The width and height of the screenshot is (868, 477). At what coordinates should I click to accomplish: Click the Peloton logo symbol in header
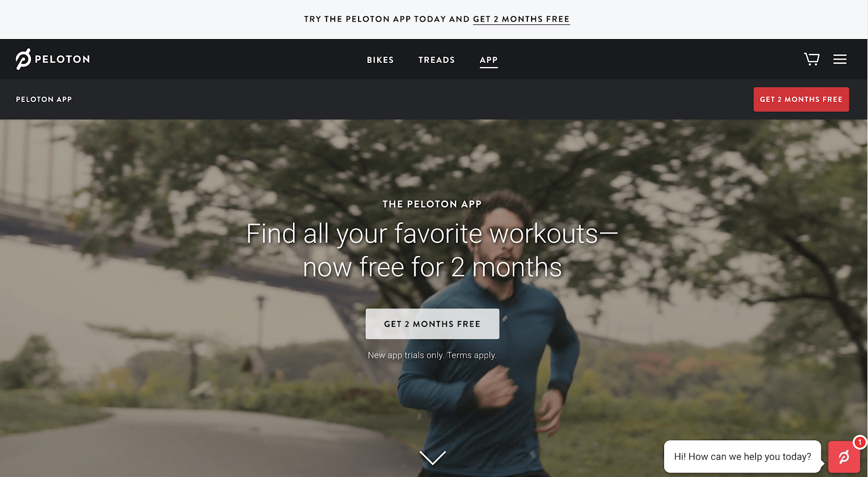coord(23,59)
